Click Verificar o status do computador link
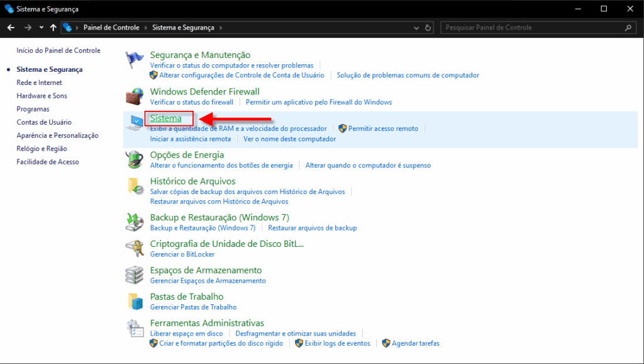644x364 pixels. [x=231, y=65]
